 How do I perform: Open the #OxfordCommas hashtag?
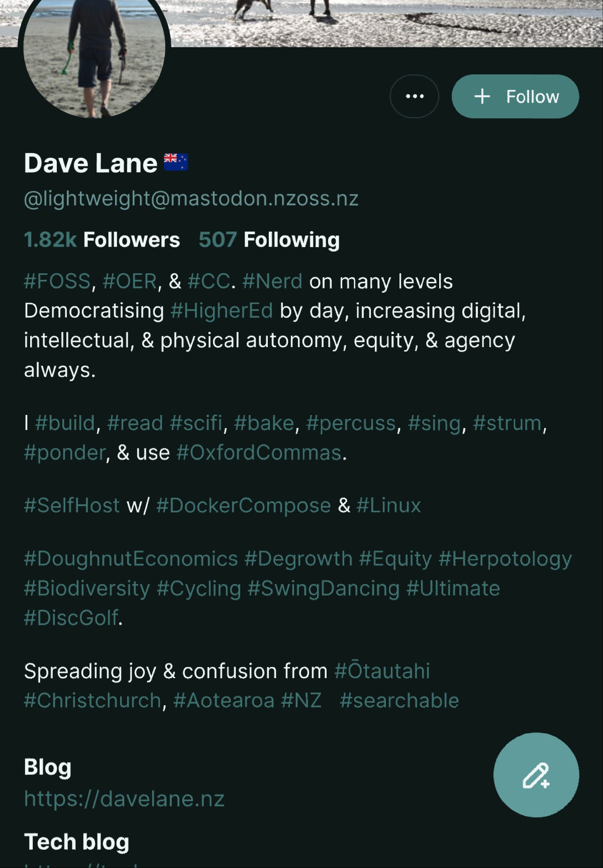[259, 453]
